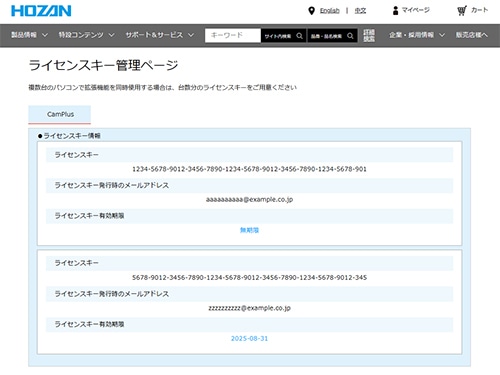Click the ライセンスキー管理ページ heading

coord(104,65)
